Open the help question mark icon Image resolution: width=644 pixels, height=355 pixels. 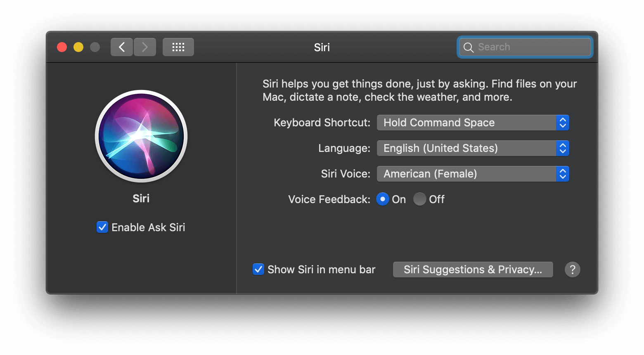pyautogui.click(x=572, y=269)
